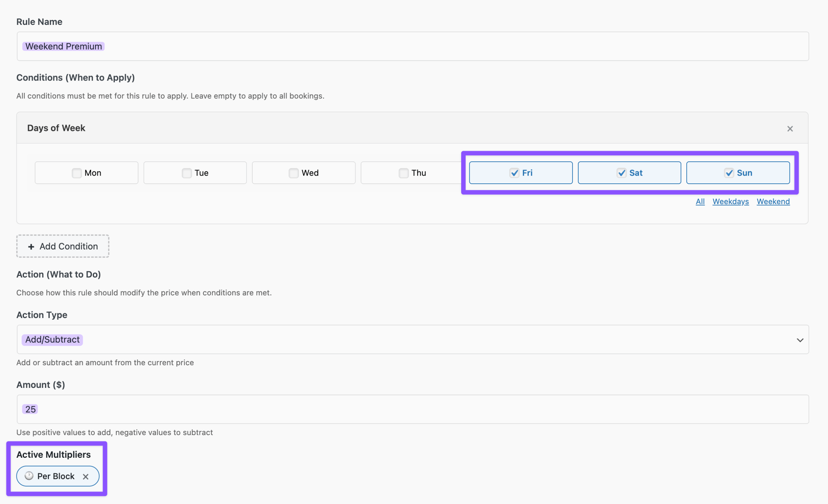Click the Per Block multiplier chip label
The height and width of the screenshot is (504, 828).
56,476
